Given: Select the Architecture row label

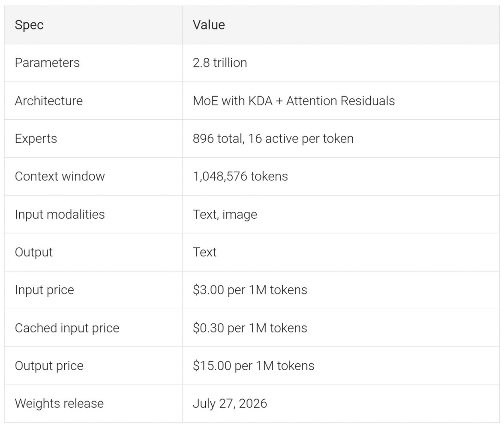Looking at the screenshot, I should tap(49, 101).
